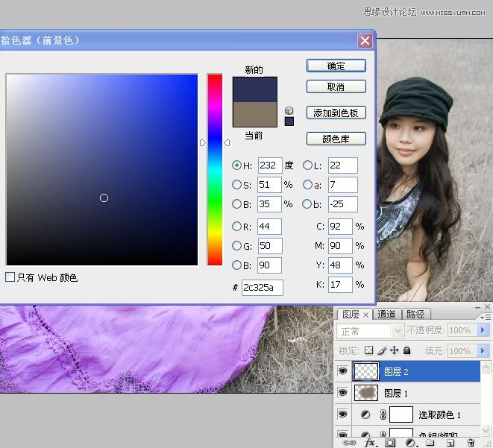Delete layer using the trash icon
The width and height of the screenshot is (493, 448).
click(471, 443)
